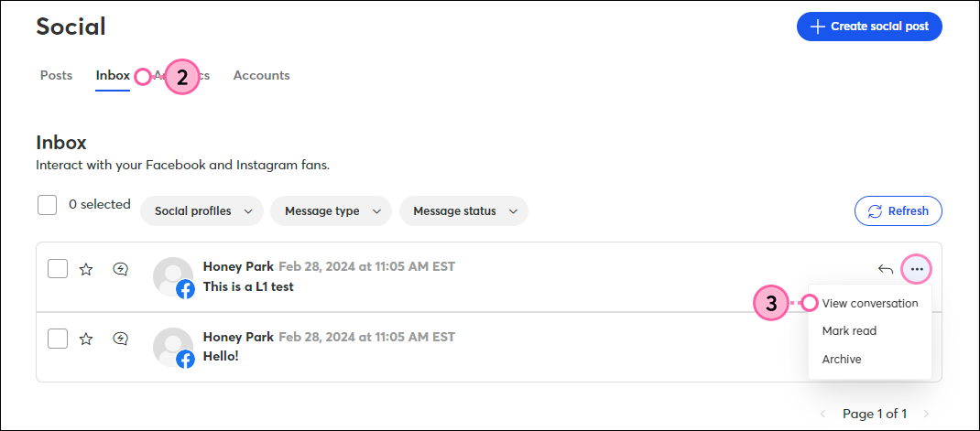Star the 'Hello!' message
The height and width of the screenshot is (431, 980).
(85, 339)
